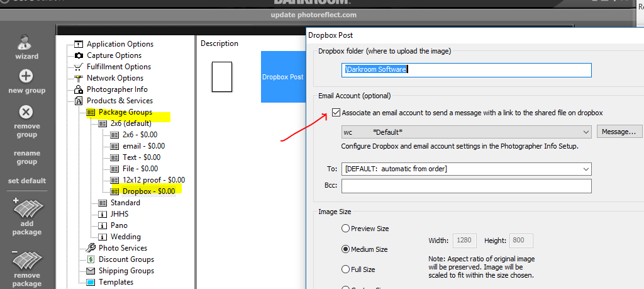Click the File - $0.00 package icon
This screenshot has width=644, height=289.
tap(114, 169)
